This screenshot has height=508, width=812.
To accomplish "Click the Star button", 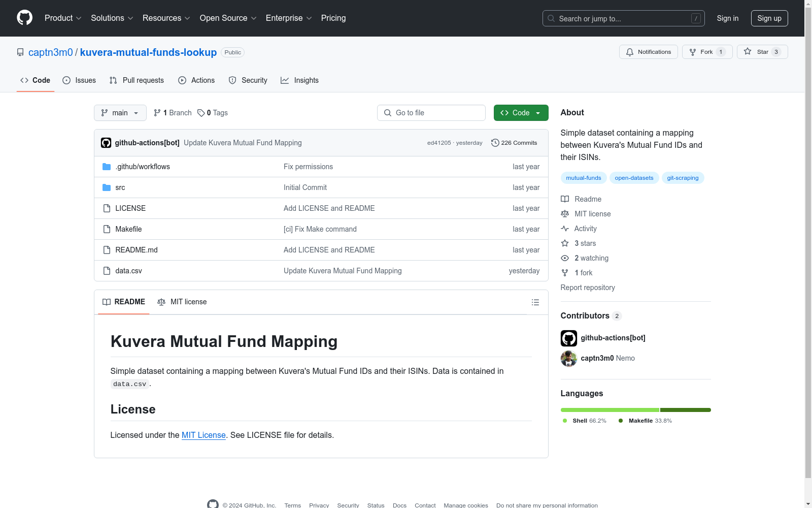I will 762,52.
